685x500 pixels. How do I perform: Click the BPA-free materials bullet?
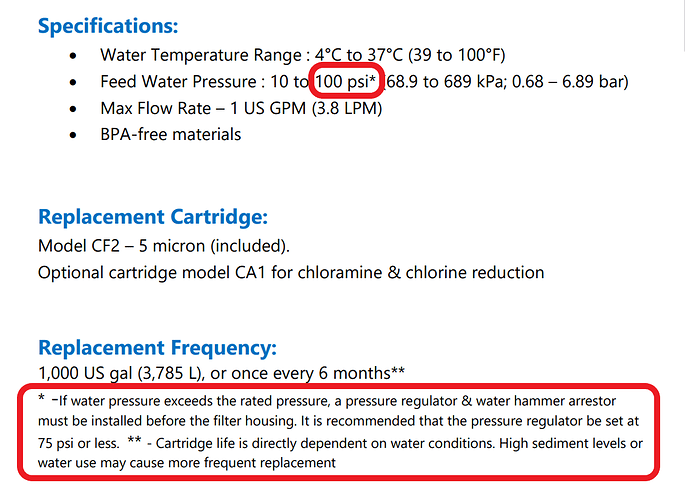click(171, 134)
